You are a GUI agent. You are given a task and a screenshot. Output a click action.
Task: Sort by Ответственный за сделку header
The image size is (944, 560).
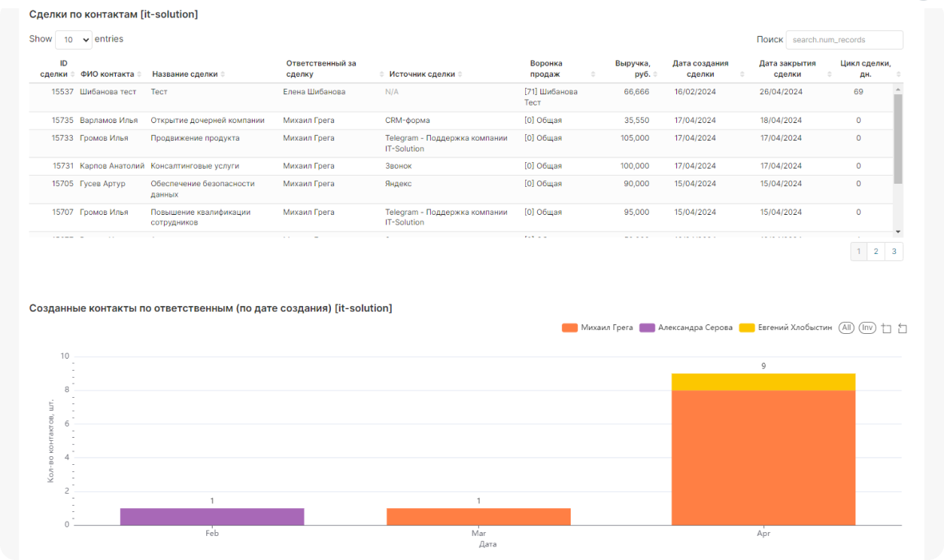(x=321, y=69)
